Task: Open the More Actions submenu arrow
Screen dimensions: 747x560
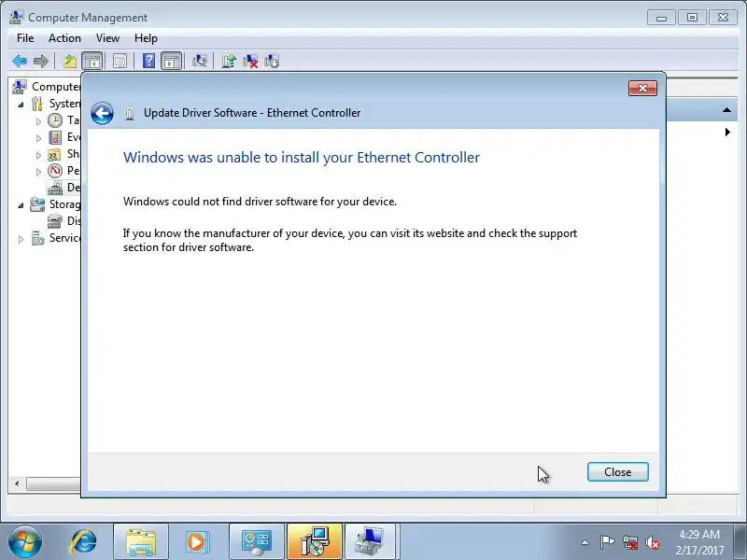Action: point(727,132)
